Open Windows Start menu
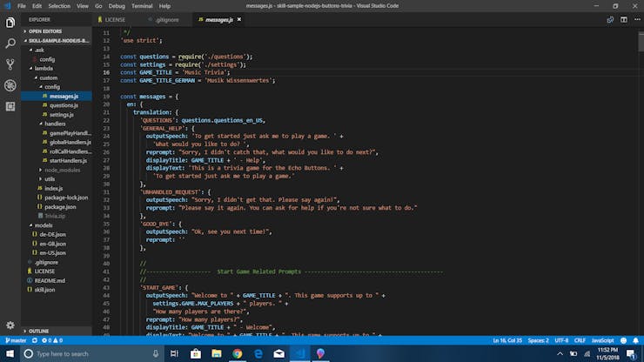 pos(10,354)
